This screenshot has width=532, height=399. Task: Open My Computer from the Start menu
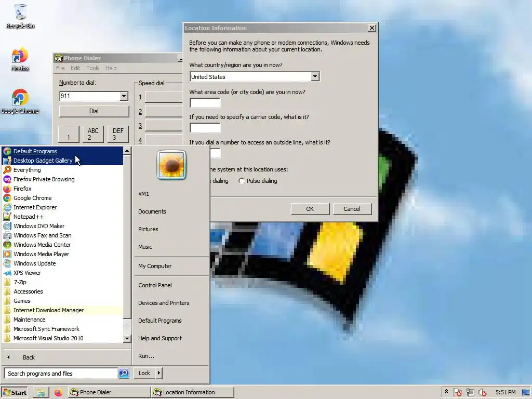155,267
